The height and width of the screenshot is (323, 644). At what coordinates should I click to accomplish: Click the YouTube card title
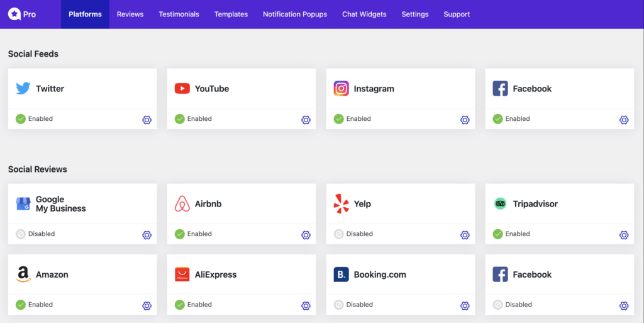[x=211, y=89]
